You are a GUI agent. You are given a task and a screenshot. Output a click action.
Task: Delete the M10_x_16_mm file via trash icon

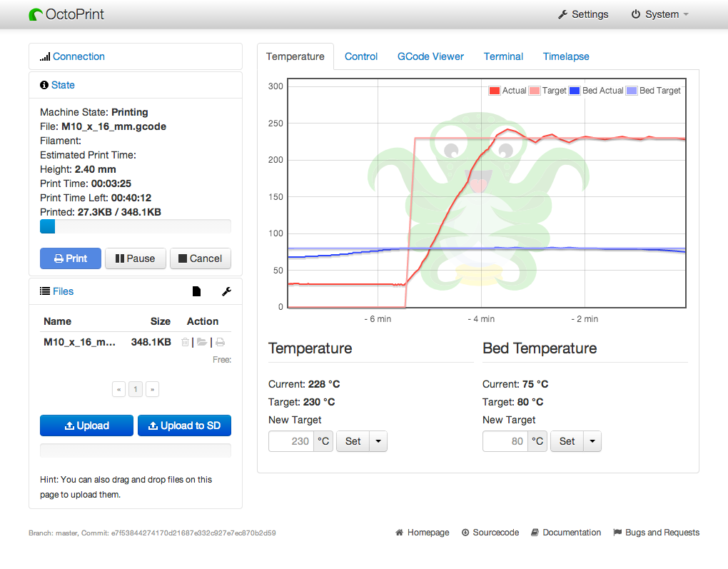186,343
